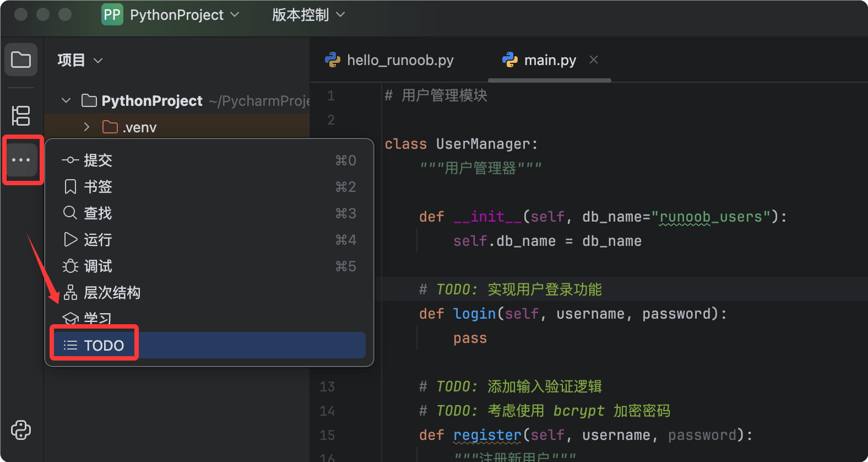Choose 运行 from the popup menu
The width and height of the screenshot is (868, 462).
click(x=209, y=240)
